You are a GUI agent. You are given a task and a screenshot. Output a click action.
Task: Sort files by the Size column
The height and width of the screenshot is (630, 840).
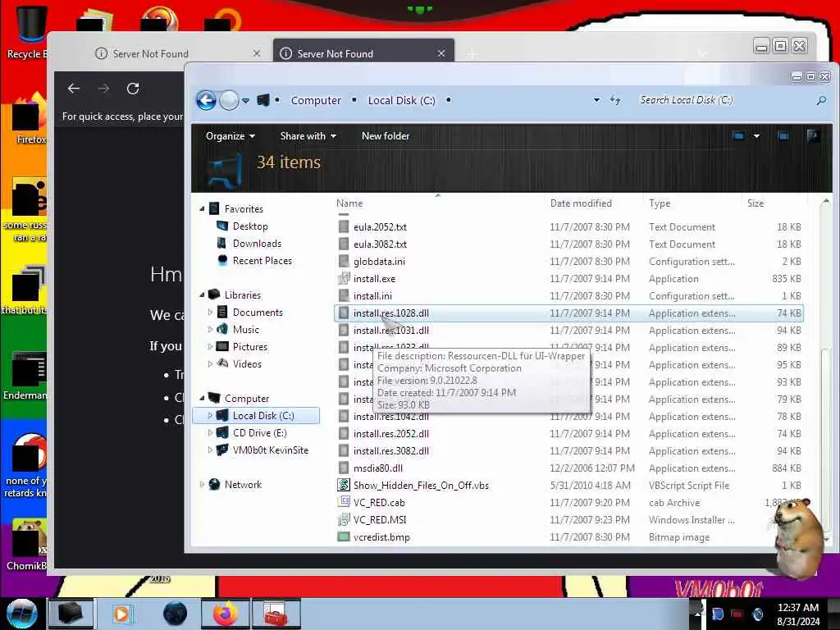[756, 203]
